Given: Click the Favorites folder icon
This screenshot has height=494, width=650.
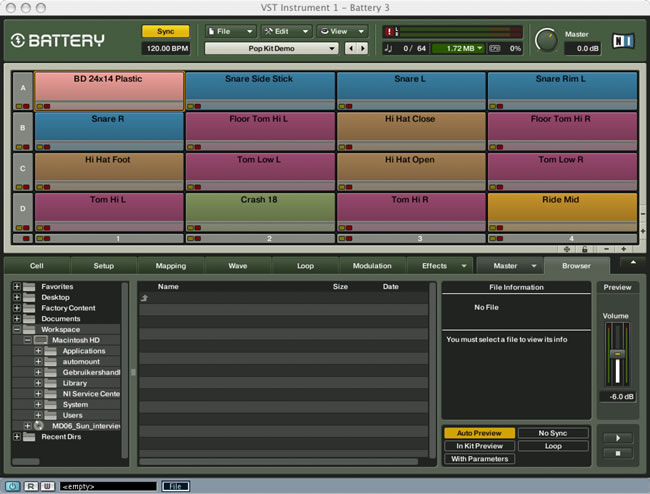Looking at the screenshot, I should coord(29,286).
